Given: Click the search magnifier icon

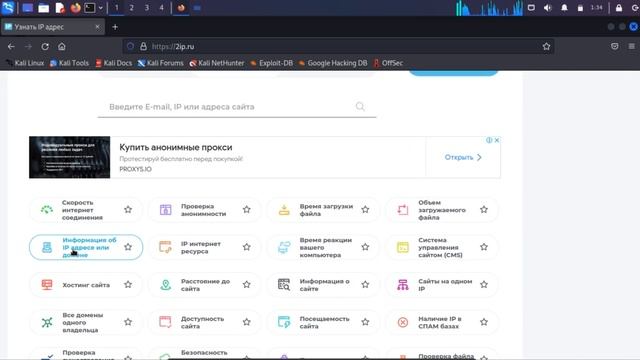Looking at the screenshot, I should [x=360, y=107].
